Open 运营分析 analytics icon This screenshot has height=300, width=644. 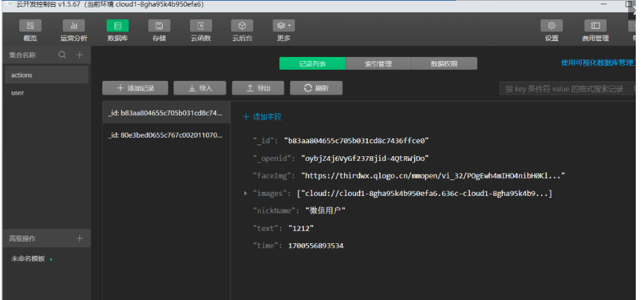pyautogui.click(x=74, y=26)
